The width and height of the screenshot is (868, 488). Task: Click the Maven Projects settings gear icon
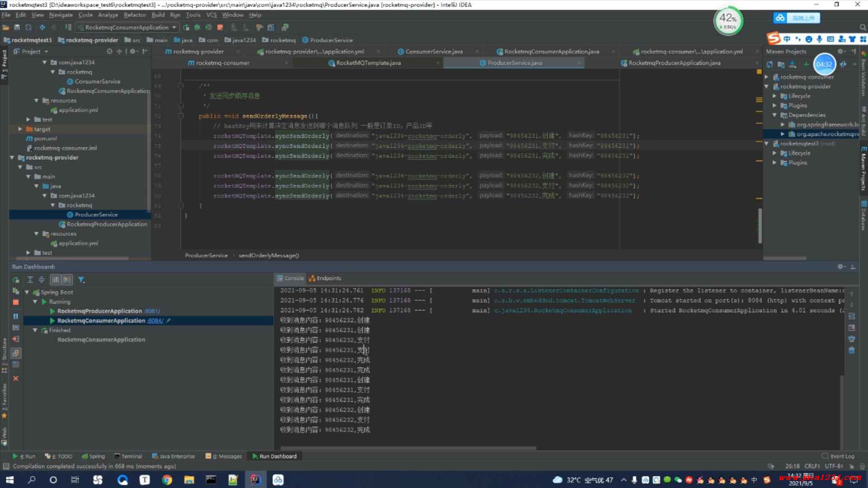point(840,52)
